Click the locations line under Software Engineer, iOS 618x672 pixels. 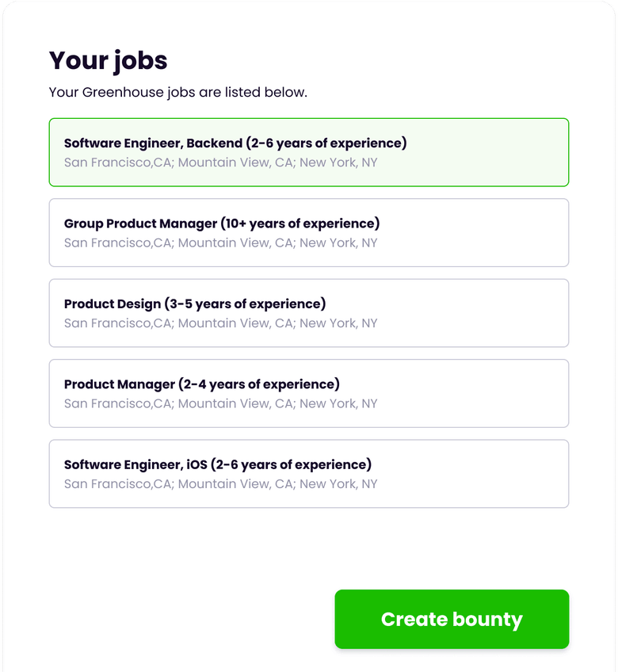click(220, 483)
